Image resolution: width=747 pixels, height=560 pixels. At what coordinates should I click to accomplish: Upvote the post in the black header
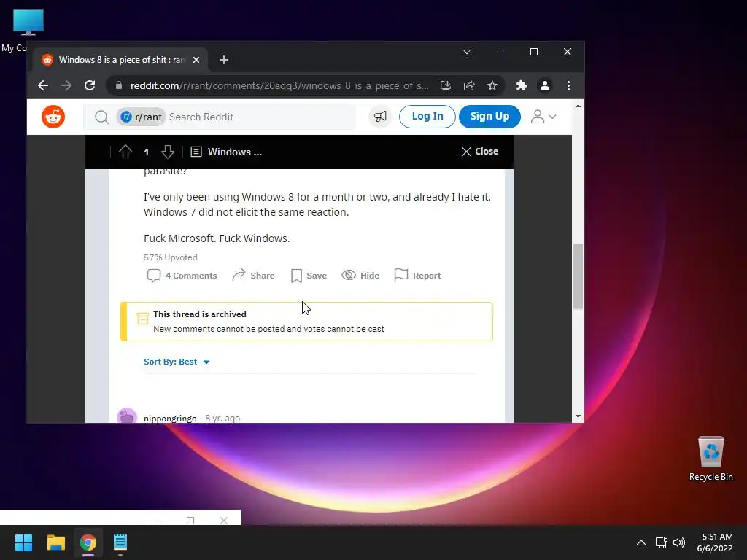[125, 152]
